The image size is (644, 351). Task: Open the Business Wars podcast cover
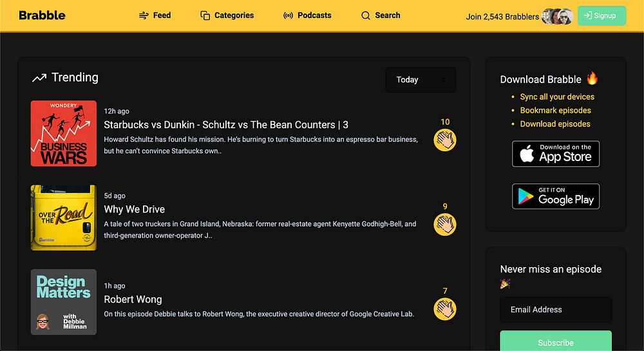pyautogui.click(x=64, y=133)
